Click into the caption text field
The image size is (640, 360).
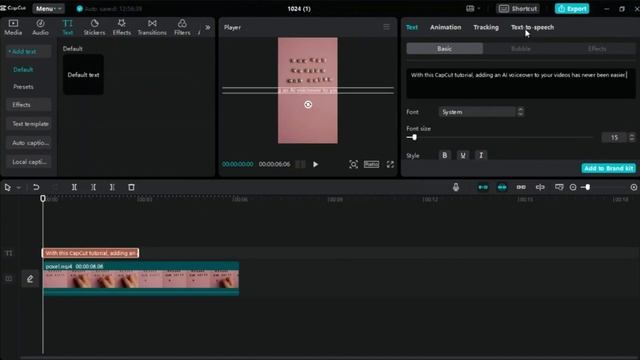(521, 83)
